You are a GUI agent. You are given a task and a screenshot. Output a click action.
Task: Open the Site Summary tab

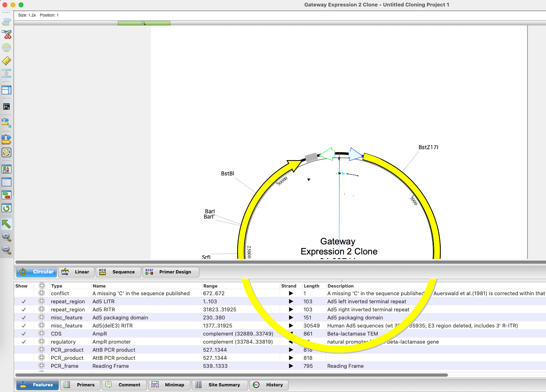[220, 385]
